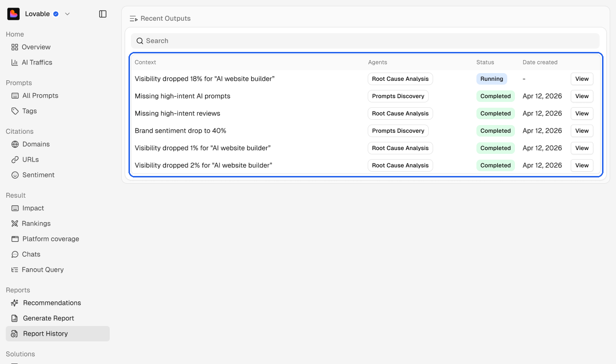Go to AI Traffics page

point(58,63)
